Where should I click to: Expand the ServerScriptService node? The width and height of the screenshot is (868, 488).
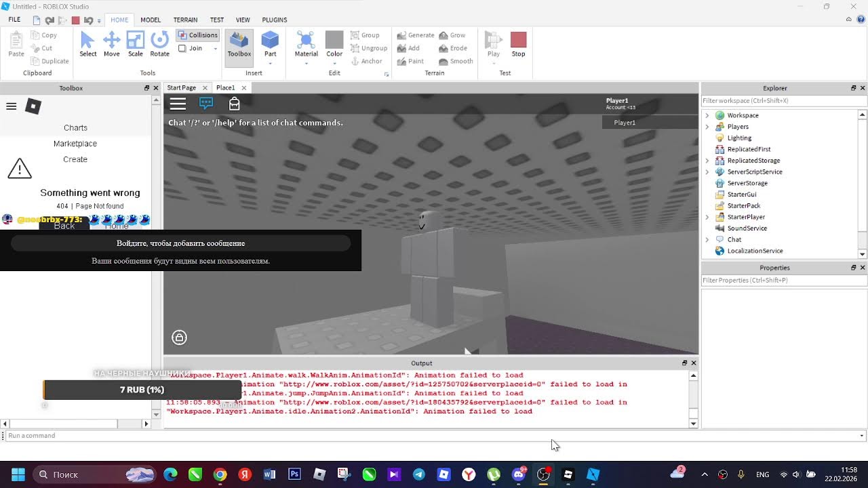[707, 172]
